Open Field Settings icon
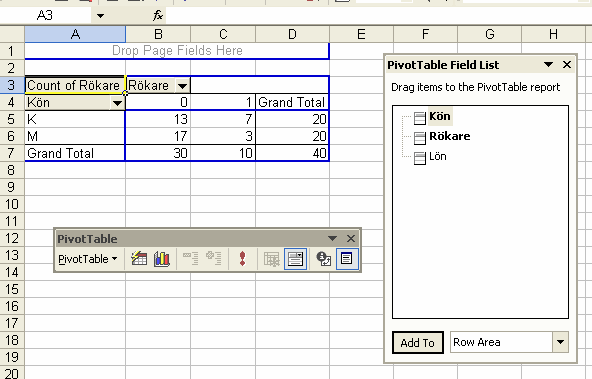 [x=324, y=259]
